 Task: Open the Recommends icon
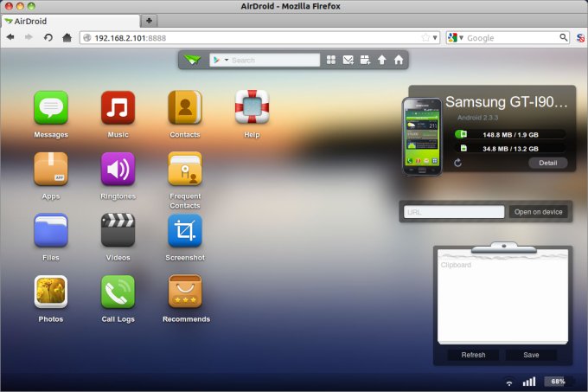tap(185, 292)
